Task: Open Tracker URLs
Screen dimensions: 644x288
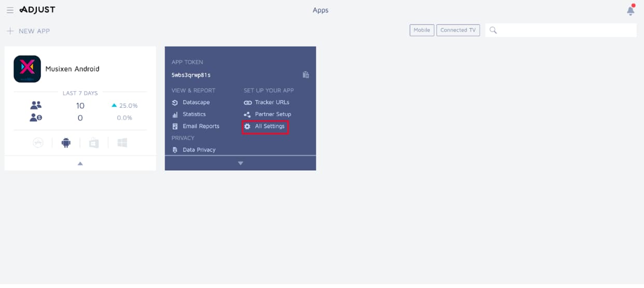Action: pyautogui.click(x=272, y=103)
